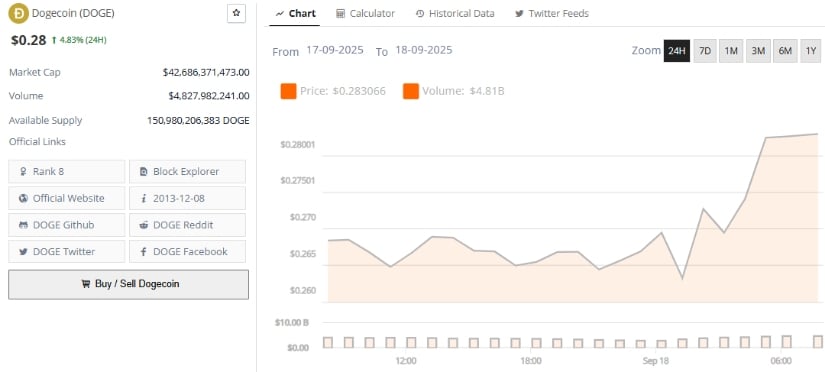Click the Dogecoin logo icon
This screenshot has width=825, height=372.
[18, 13]
